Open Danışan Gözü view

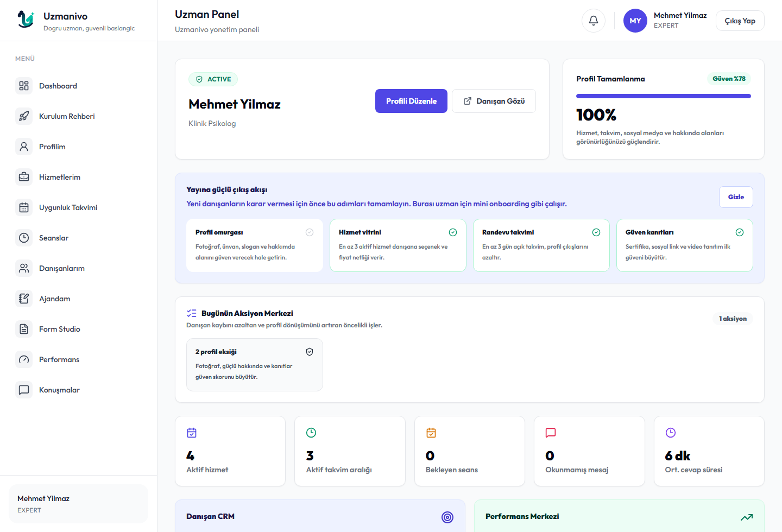click(x=494, y=101)
